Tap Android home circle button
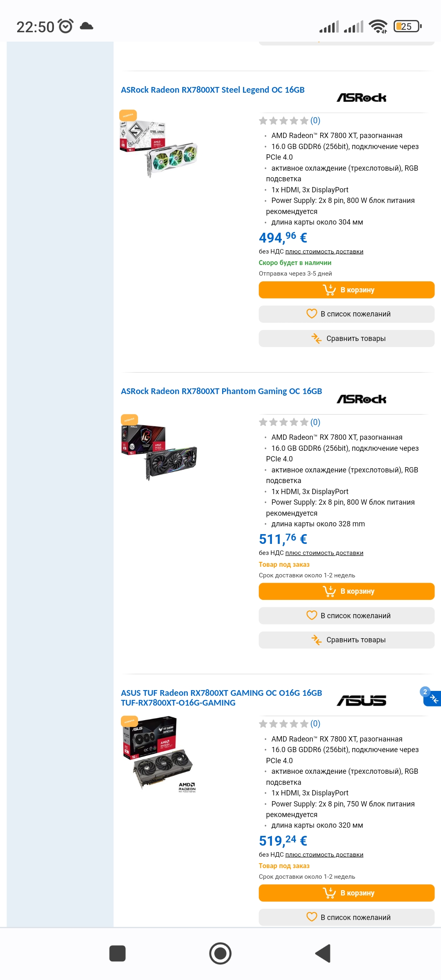The image size is (441, 980). click(x=220, y=953)
